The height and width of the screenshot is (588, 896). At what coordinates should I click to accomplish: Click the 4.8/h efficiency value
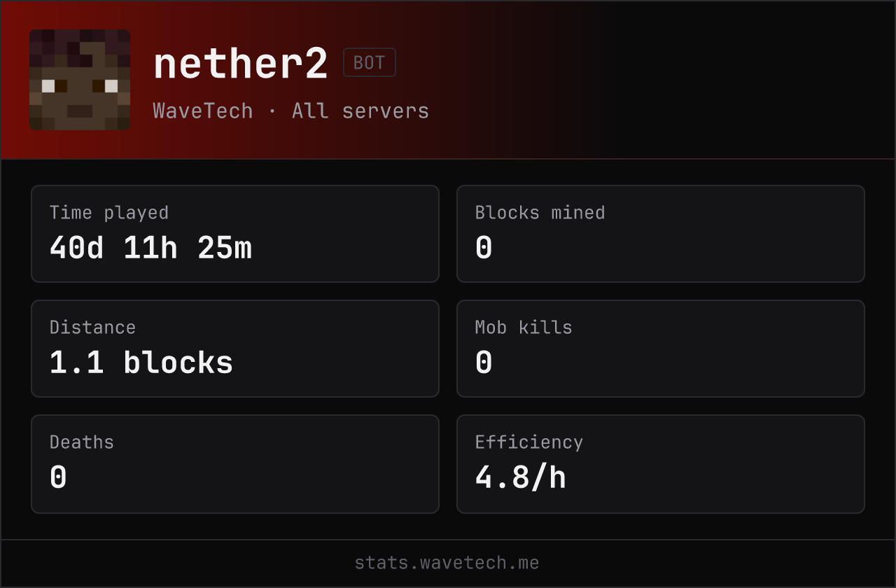521,477
